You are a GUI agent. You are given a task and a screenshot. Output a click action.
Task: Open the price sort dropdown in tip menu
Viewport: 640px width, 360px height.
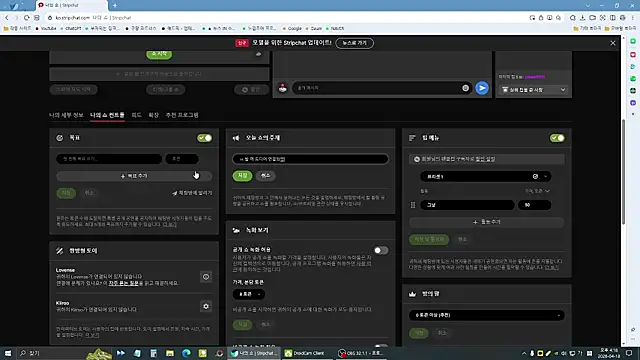[x=537, y=191]
